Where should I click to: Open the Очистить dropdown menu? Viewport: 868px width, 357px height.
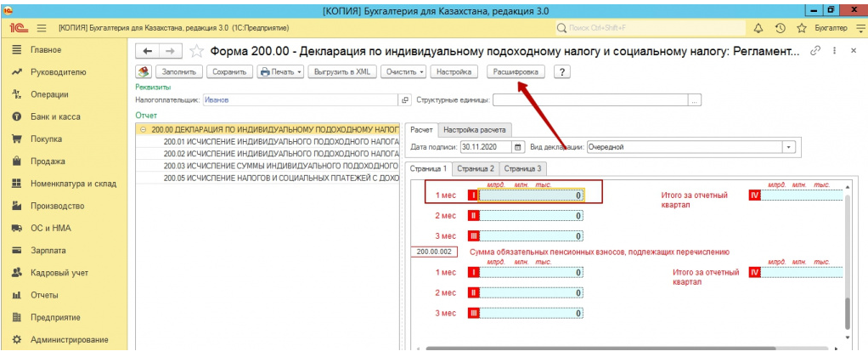click(402, 72)
